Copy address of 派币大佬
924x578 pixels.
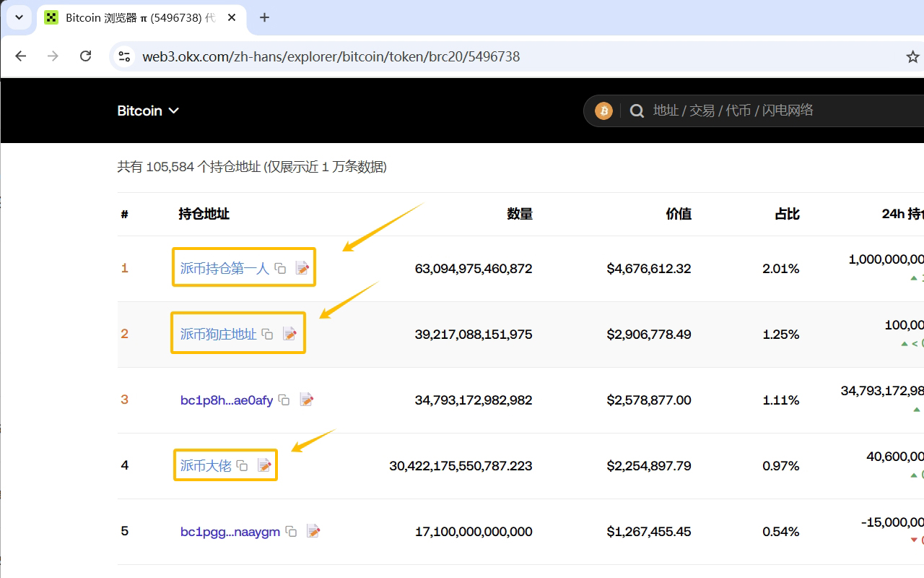243,466
